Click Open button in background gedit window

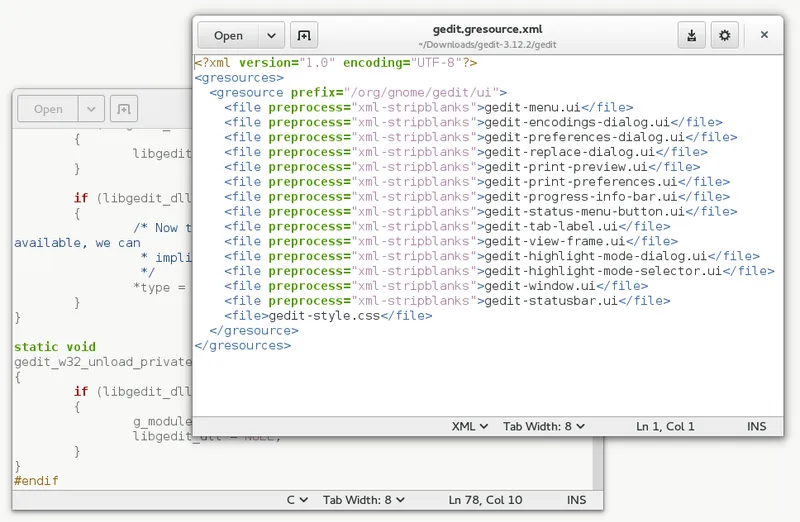click(48, 109)
